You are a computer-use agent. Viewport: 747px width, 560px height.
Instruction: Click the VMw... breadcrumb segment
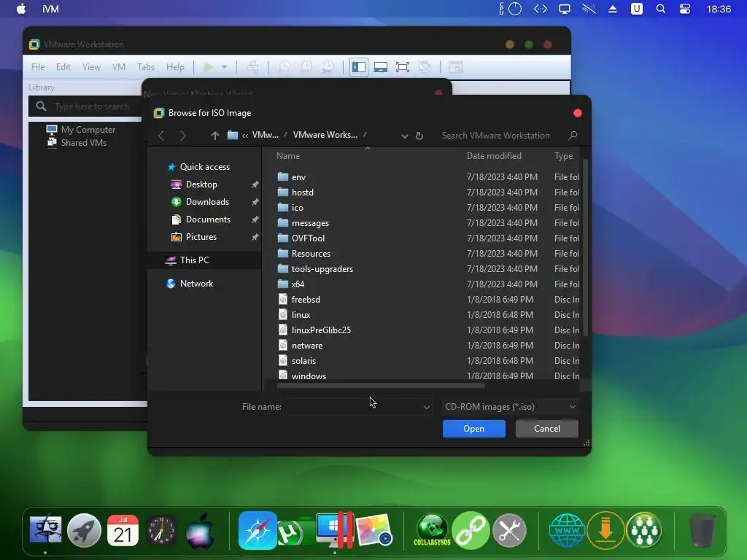tap(266, 135)
